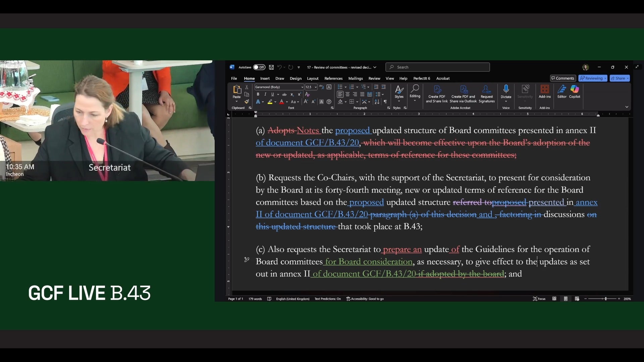Click Decrease Indent icon
This screenshot has width=644, height=362.
(x=376, y=87)
